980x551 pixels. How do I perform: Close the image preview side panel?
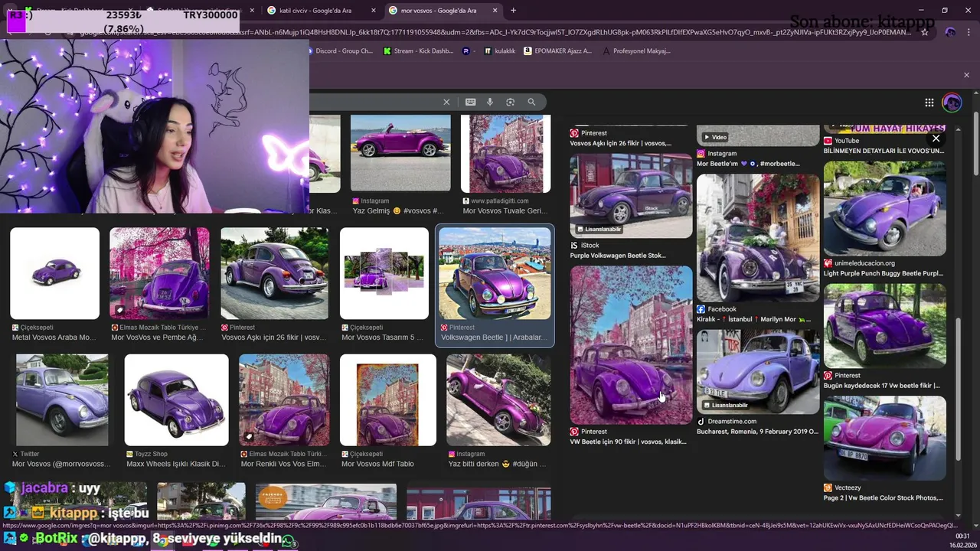coord(936,139)
